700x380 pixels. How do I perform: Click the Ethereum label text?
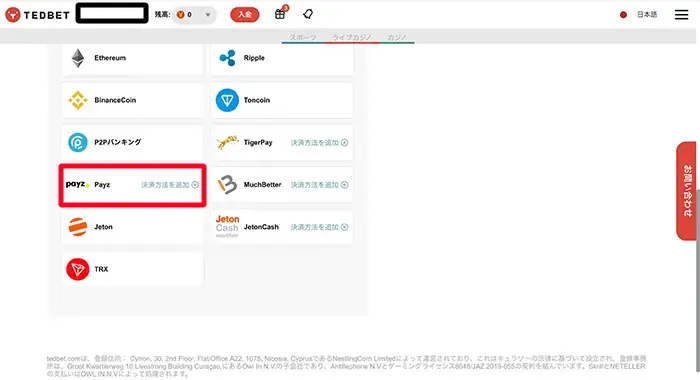tap(110, 58)
